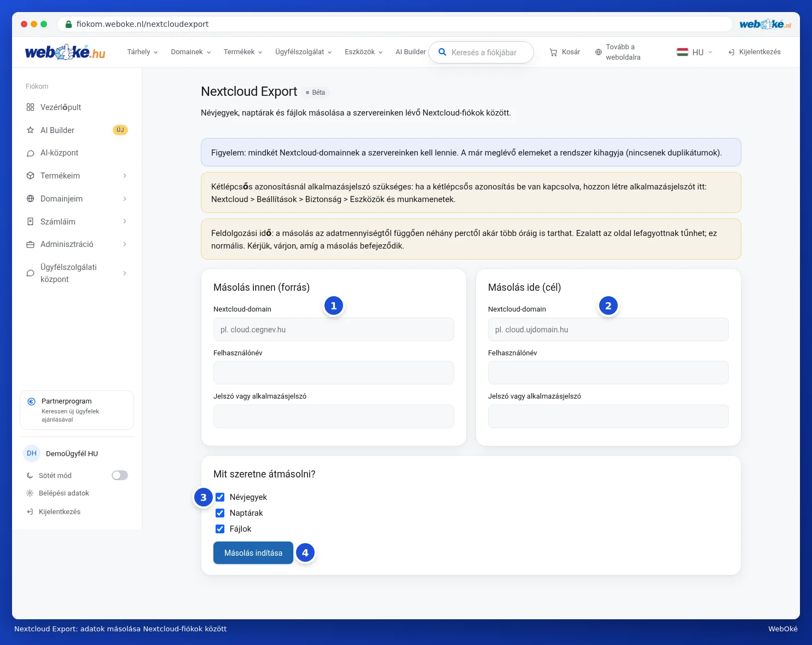The image size is (812, 645).
Task: Open the Tárhely dropdown menu
Action: click(x=142, y=52)
